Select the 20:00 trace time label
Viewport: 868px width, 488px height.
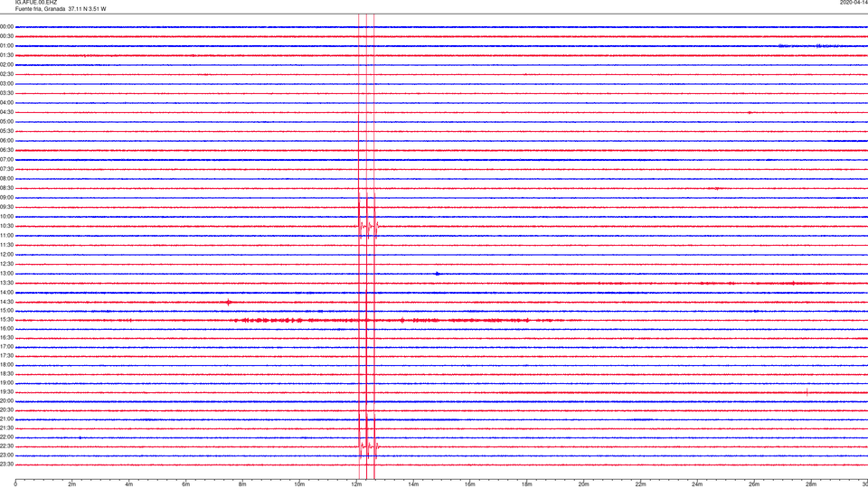(x=6, y=400)
